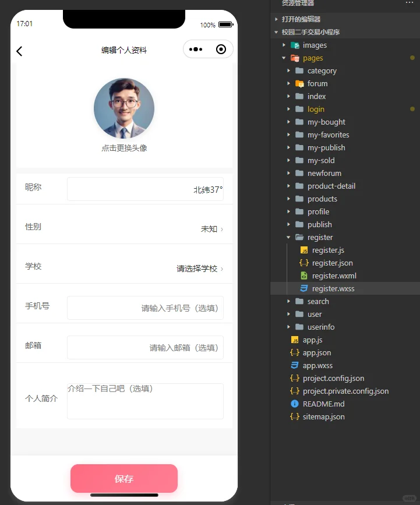Tap the profile avatar photo
The height and width of the screenshot is (505, 420).
[124, 108]
